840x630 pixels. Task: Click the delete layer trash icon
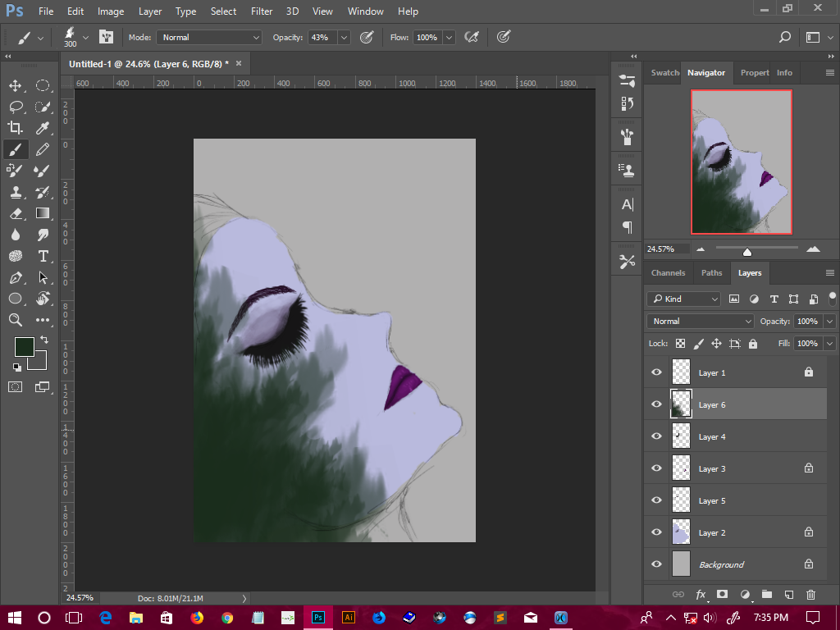(810, 594)
